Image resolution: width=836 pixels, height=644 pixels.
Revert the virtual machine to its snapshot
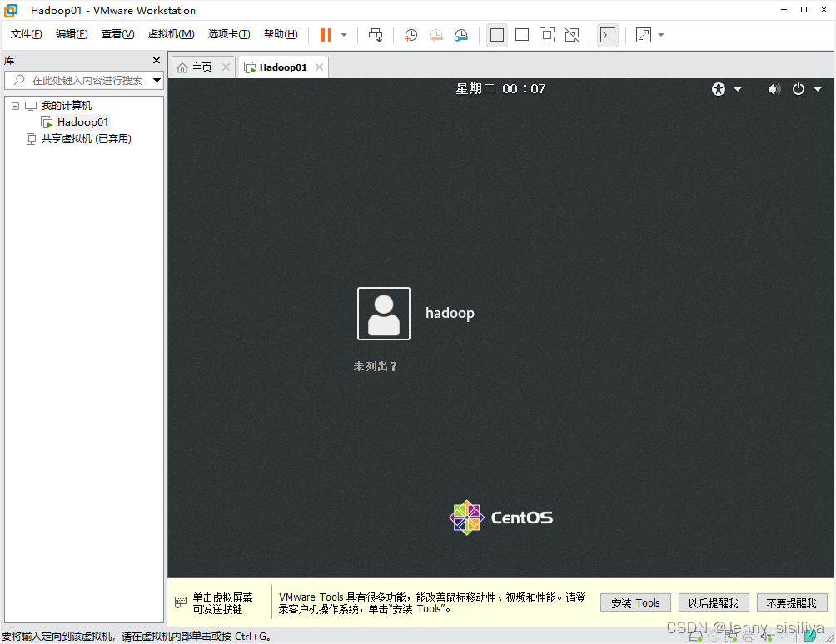[435, 35]
